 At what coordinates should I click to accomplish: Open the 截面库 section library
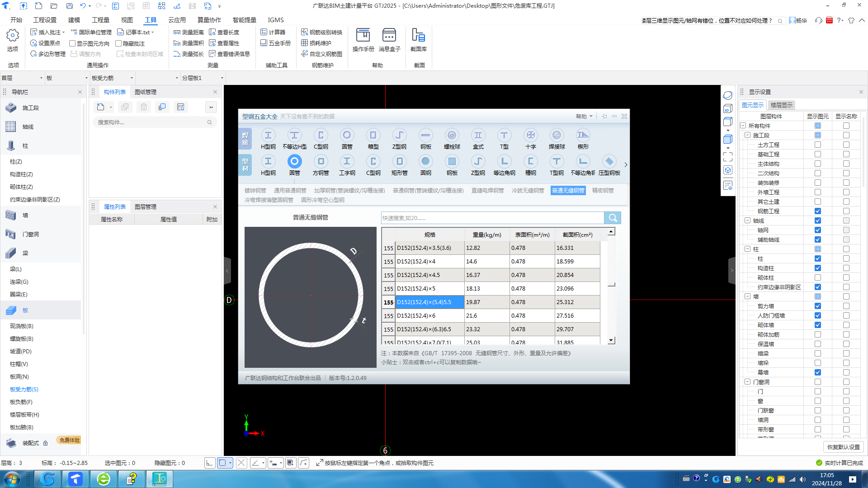[419, 40]
